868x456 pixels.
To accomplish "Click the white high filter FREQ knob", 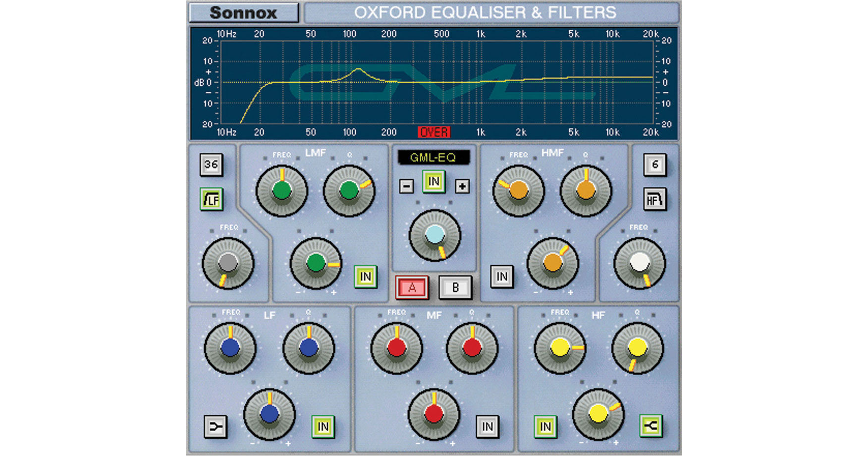I will (640, 263).
